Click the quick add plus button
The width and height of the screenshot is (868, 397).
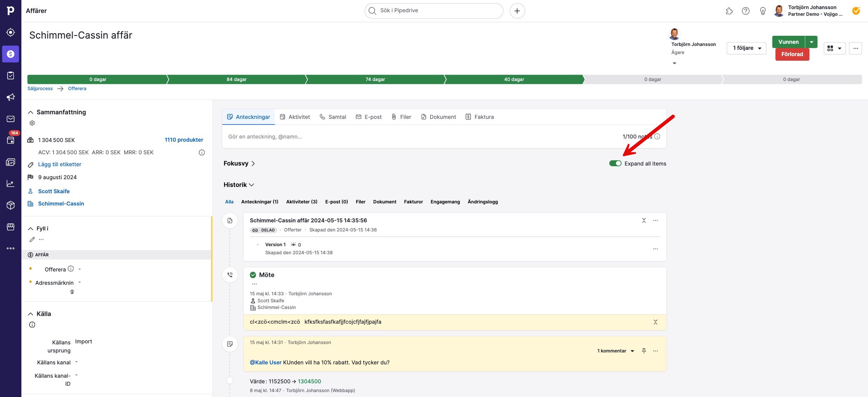pos(517,11)
